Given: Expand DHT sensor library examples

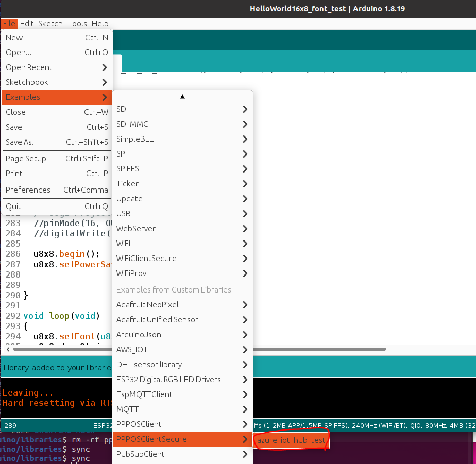Looking at the screenshot, I should [x=182, y=365].
